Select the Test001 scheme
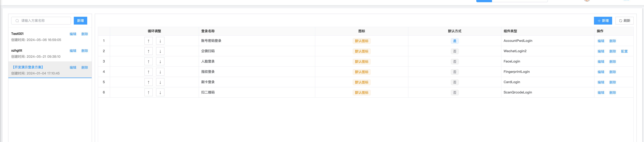The width and height of the screenshot is (644, 142). [x=17, y=34]
